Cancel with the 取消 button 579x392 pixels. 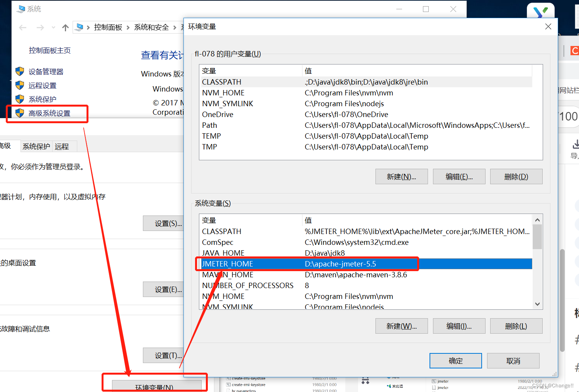pos(513,361)
